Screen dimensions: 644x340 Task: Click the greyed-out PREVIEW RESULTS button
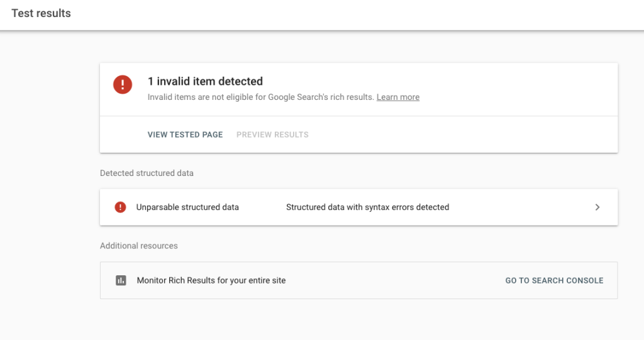click(272, 134)
